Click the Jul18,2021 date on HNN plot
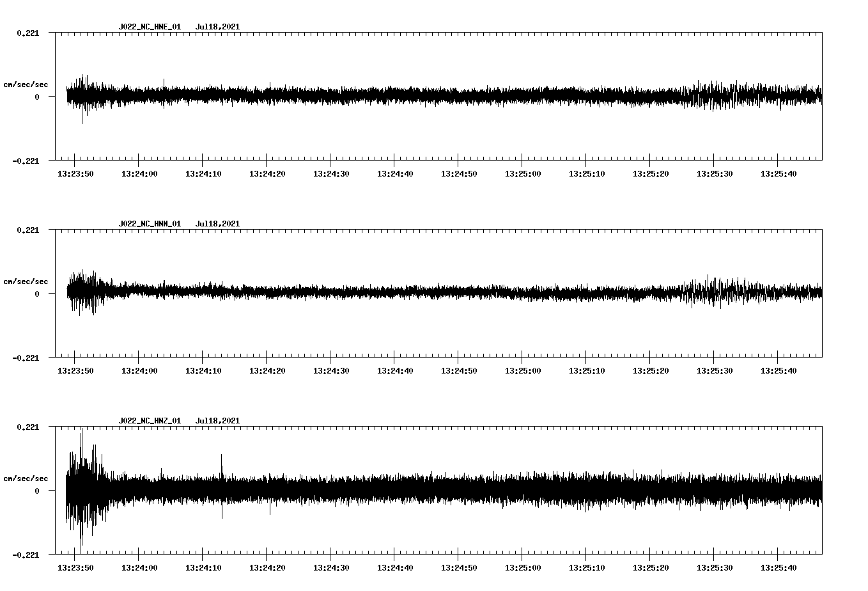Viewport: 868px width, 591px height. (x=217, y=224)
